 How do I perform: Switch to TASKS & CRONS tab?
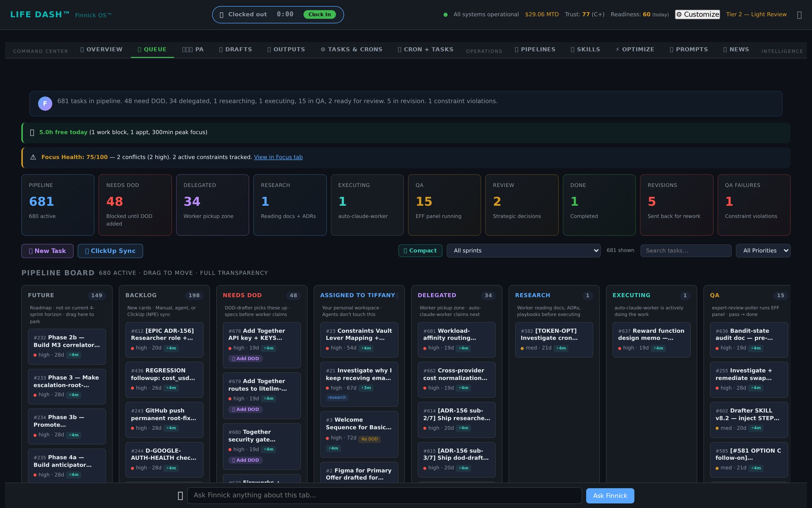point(351,50)
